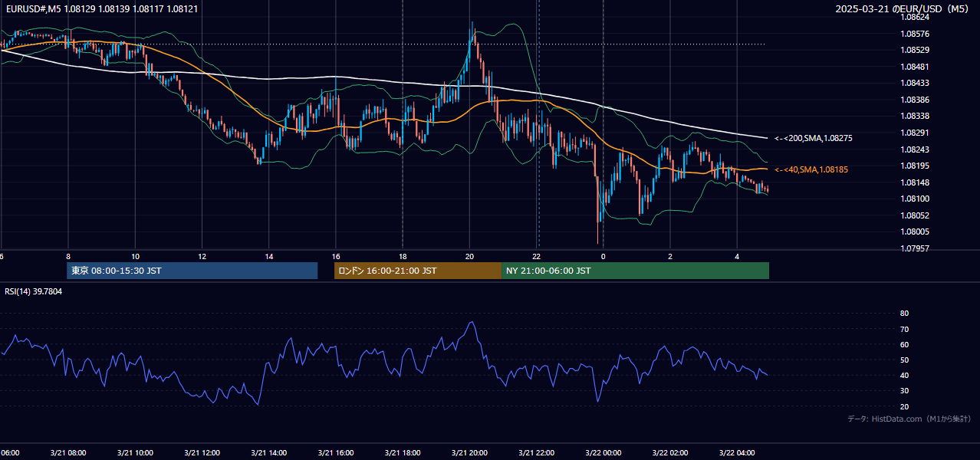Image resolution: width=980 pixels, height=460 pixels.
Task: Click price axis value 1.08005
Action: coord(915,232)
